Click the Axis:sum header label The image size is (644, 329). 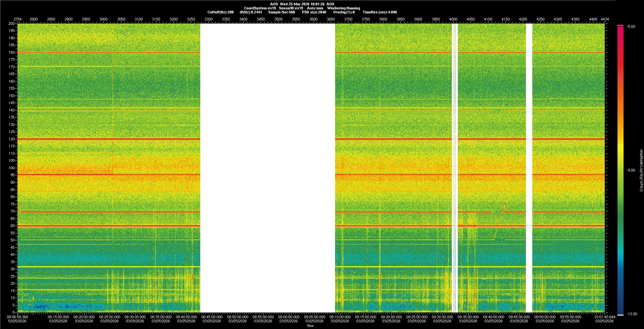315,8
